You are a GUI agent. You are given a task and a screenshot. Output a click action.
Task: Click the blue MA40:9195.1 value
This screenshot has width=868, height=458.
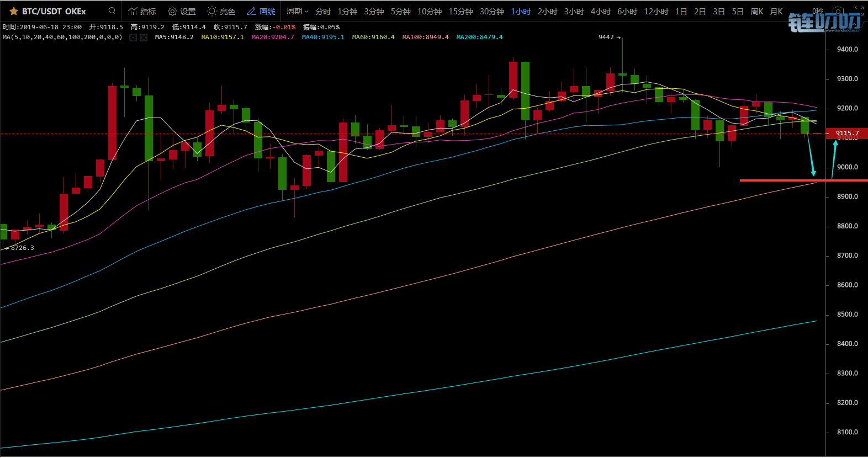click(x=323, y=37)
